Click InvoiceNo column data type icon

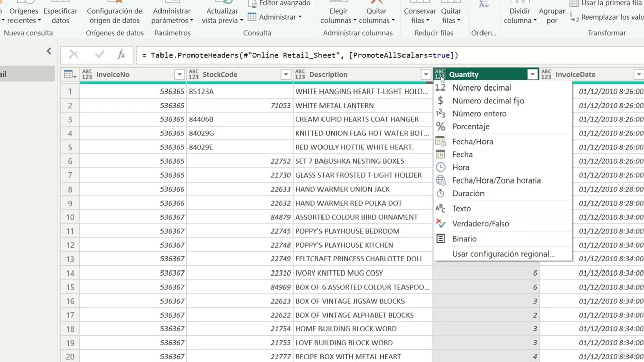[87, 74]
